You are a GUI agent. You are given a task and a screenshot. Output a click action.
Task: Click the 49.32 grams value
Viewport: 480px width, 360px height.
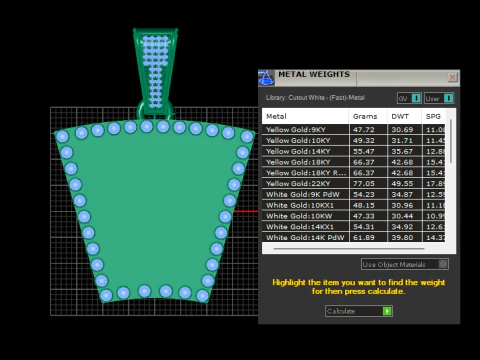click(x=364, y=140)
